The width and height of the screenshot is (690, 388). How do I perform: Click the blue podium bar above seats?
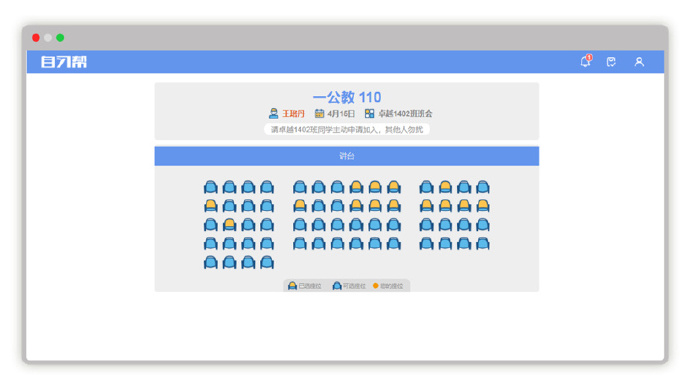pyautogui.click(x=347, y=156)
